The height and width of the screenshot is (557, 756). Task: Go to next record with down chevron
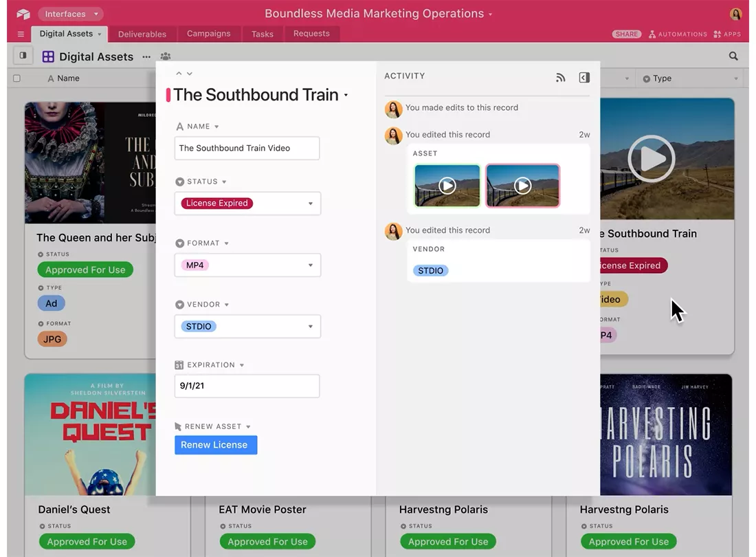[190, 74]
